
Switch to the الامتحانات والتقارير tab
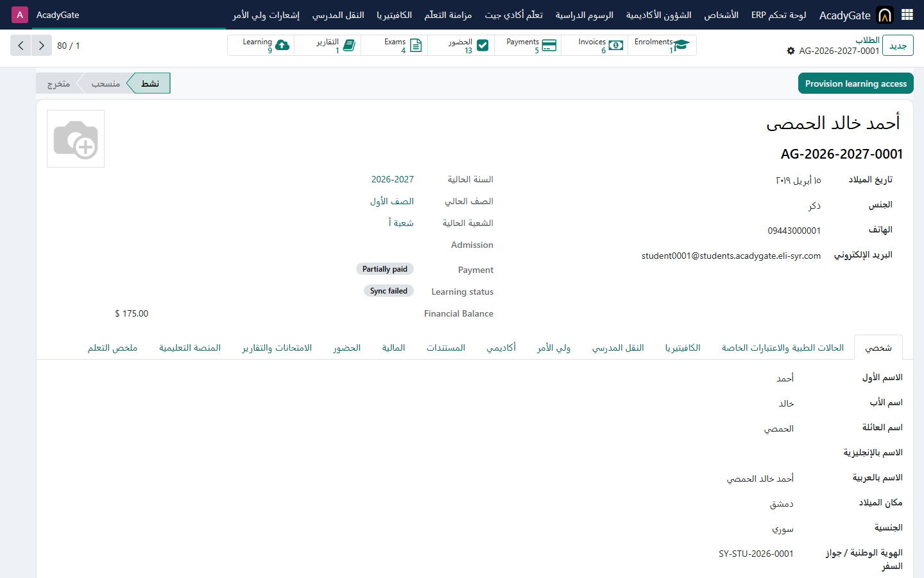click(277, 347)
